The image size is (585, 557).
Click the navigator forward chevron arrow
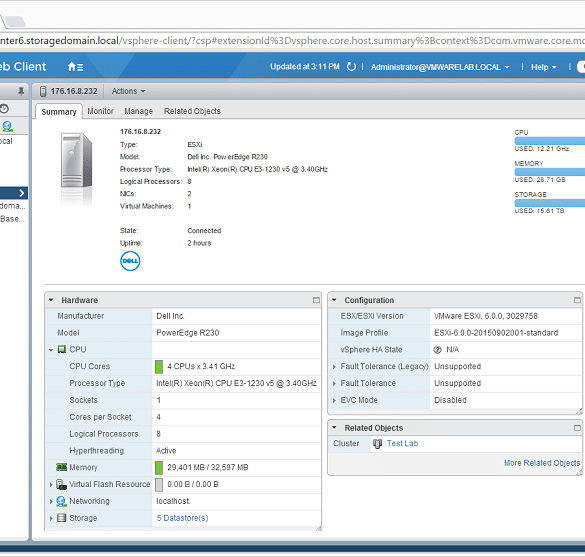[x=22, y=193]
